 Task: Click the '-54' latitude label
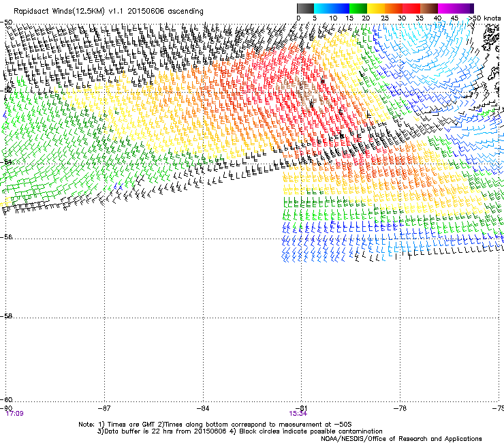6,162
